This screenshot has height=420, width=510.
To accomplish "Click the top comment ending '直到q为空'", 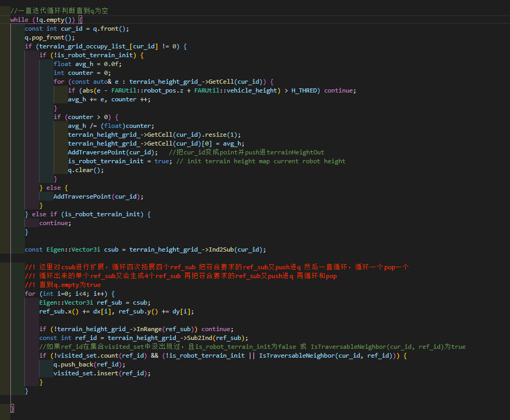I will click(59, 11).
